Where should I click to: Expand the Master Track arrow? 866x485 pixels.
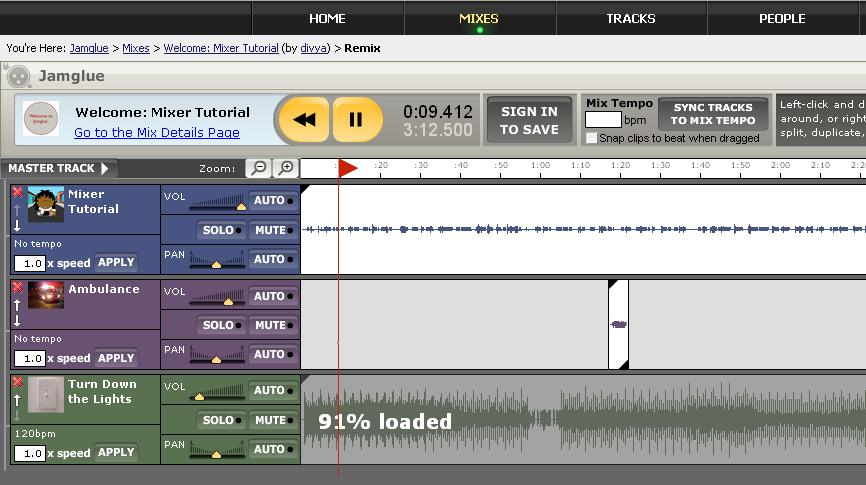point(104,168)
